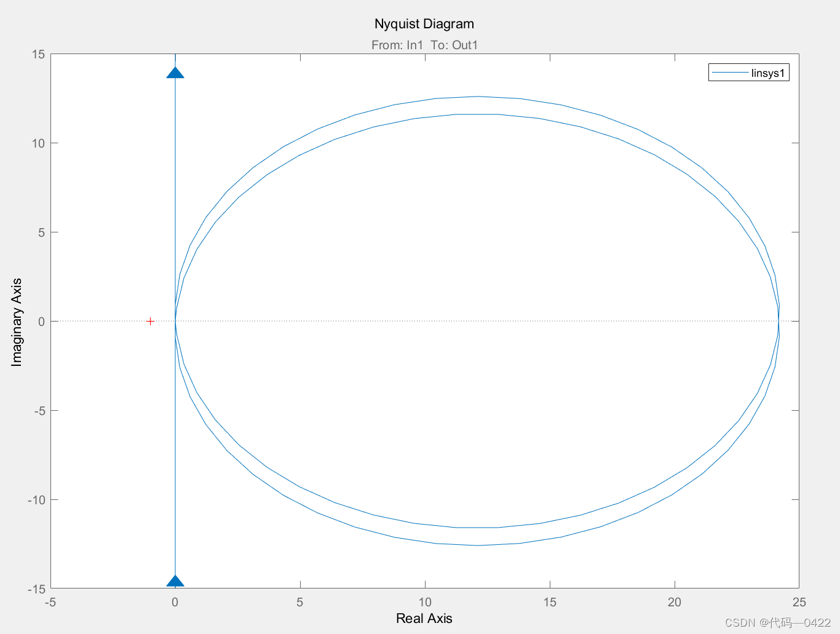Click the upper arrow on the Nyquist curve
840x634 pixels.
(x=175, y=73)
